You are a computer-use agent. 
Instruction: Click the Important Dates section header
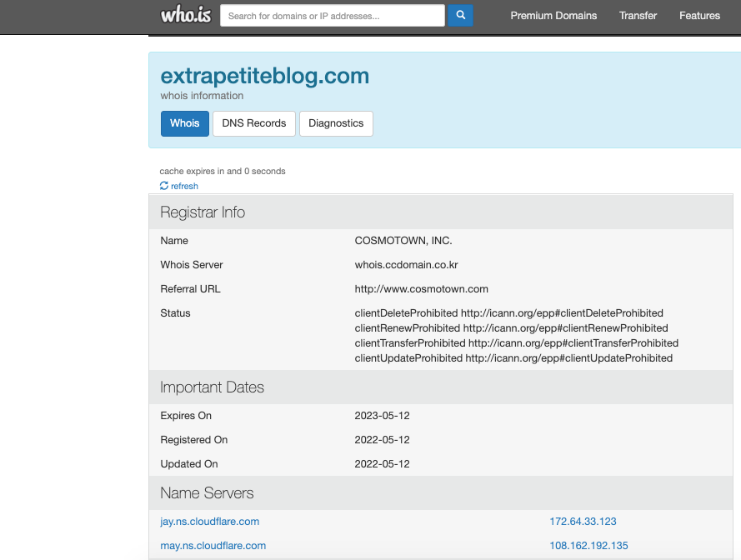click(x=212, y=387)
